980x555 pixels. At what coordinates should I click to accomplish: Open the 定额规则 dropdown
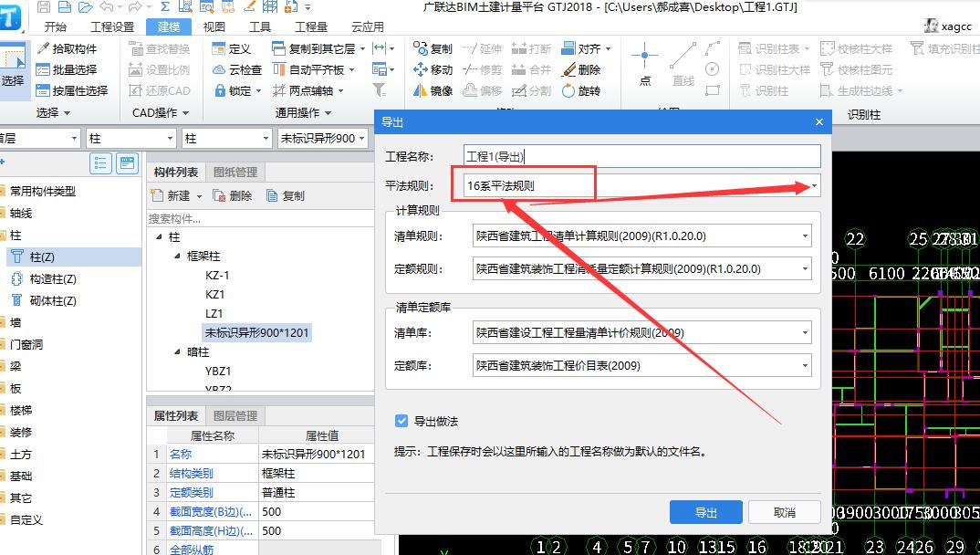click(x=805, y=268)
